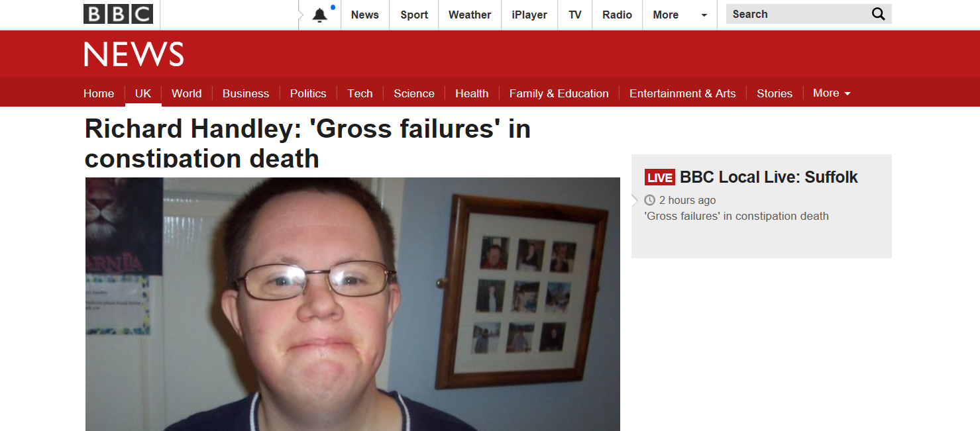Click the red LIVE badge
980x431 pixels.
point(659,177)
